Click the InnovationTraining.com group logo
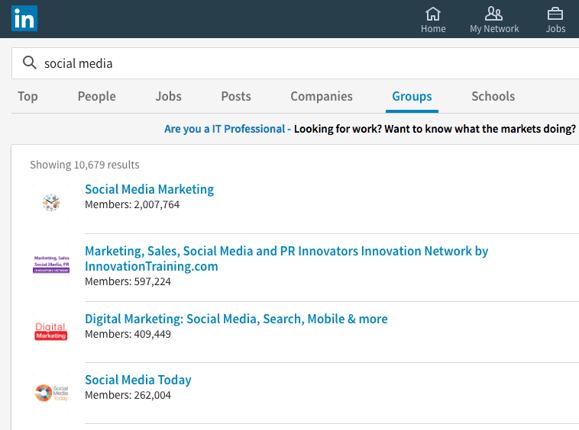This screenshot has height=430, width=579. (51, 264)
